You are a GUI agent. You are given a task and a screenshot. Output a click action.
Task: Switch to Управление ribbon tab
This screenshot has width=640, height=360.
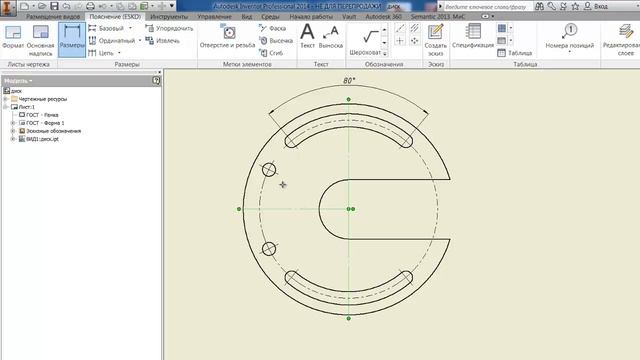pos(214,17)
